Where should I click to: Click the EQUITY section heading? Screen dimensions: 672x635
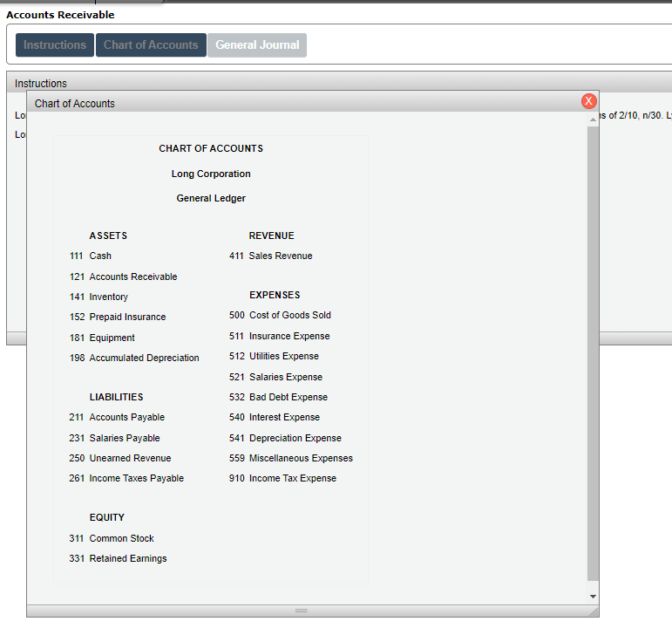[x=106, y=518]
